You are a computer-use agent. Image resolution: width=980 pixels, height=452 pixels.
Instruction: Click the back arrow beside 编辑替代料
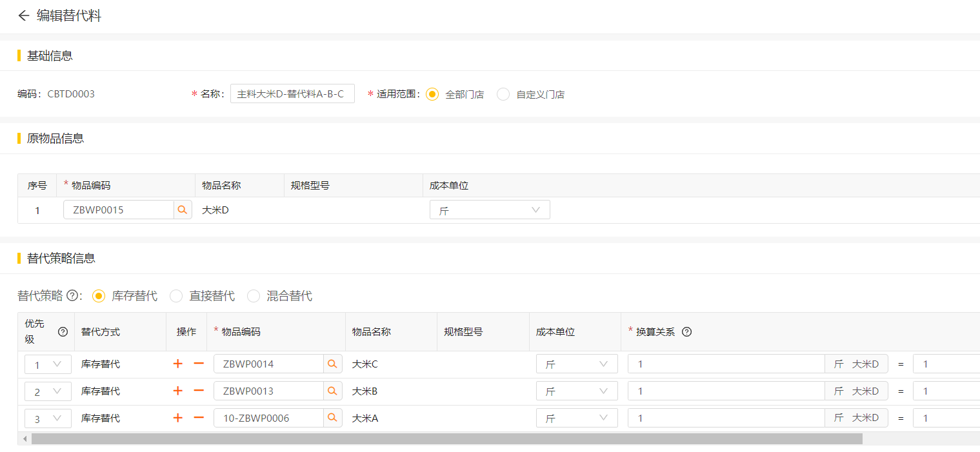click(x=24, y=16)
